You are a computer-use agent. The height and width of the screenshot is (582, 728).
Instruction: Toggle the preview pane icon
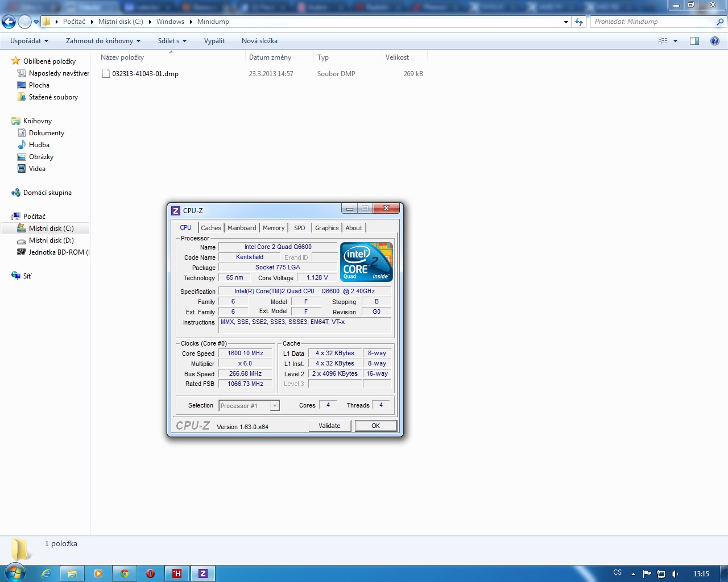pyautogui.click(x=694, y=41)
